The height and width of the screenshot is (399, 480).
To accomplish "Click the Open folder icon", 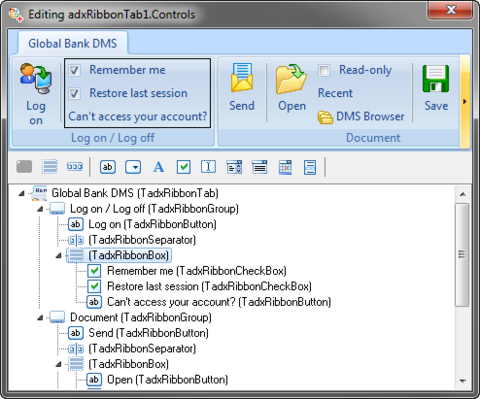I will point(291,79).
